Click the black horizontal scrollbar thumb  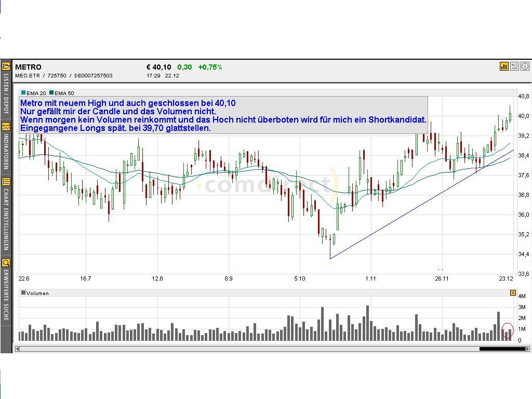tap(502, 349)
